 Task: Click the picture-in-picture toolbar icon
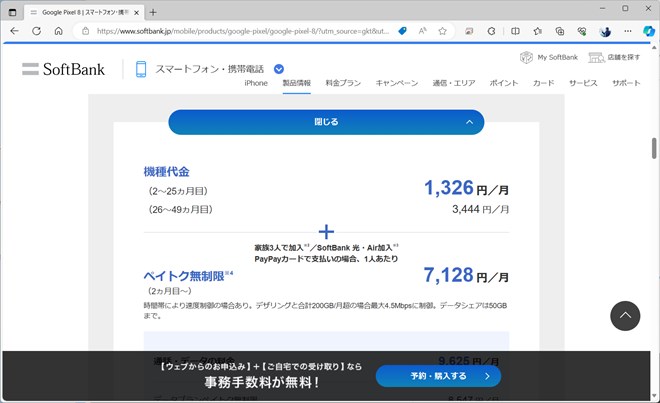coord(469,31)
